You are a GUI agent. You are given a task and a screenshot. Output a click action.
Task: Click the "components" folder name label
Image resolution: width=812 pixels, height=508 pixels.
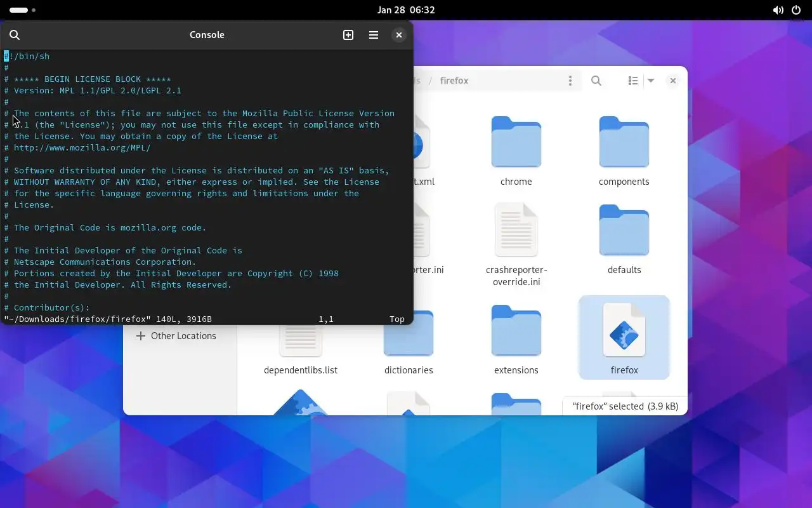click(624, 182)
